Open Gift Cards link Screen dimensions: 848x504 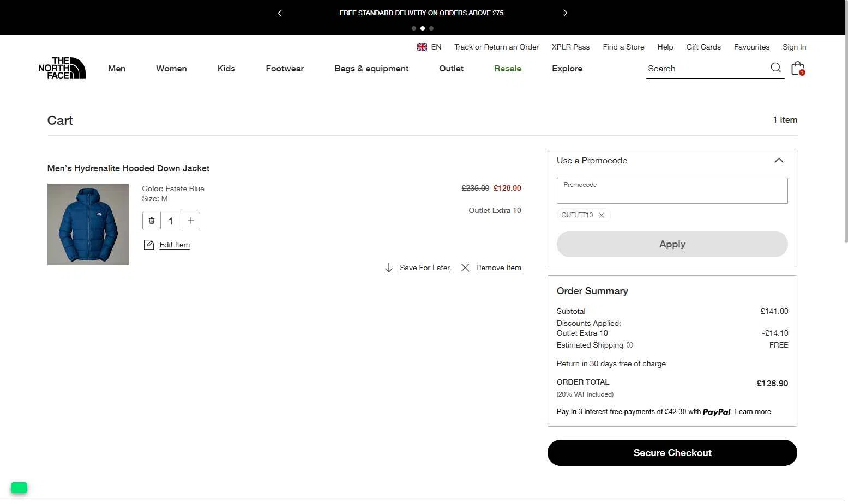pyautogui.click(x=703, y=47)
